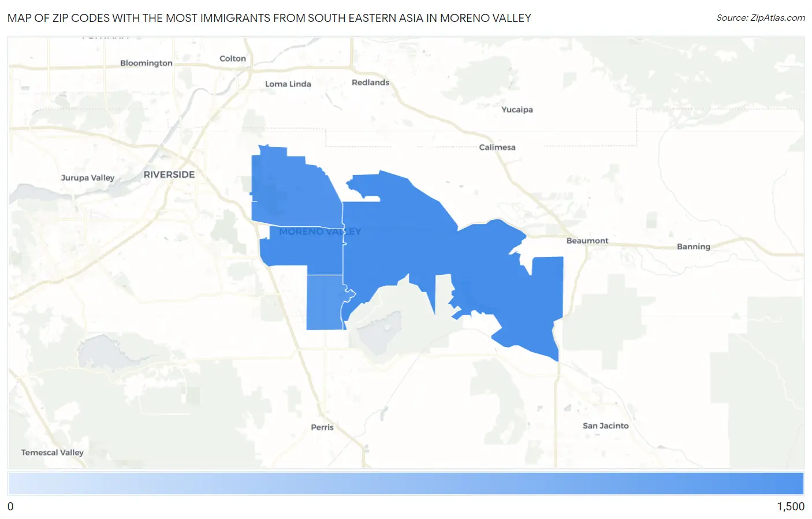Click the San Jacinto map label
Screen dimensions: 812x519
point(606,425)
